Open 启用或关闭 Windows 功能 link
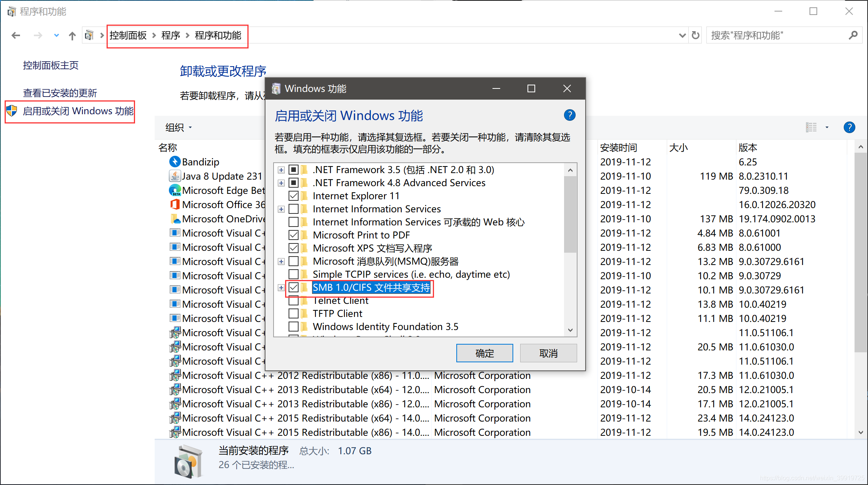Viewport: 868px width, 485px height. [78, 111]
